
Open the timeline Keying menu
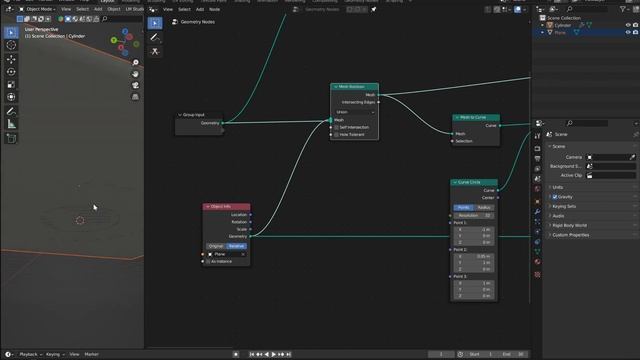click(54, 354)
